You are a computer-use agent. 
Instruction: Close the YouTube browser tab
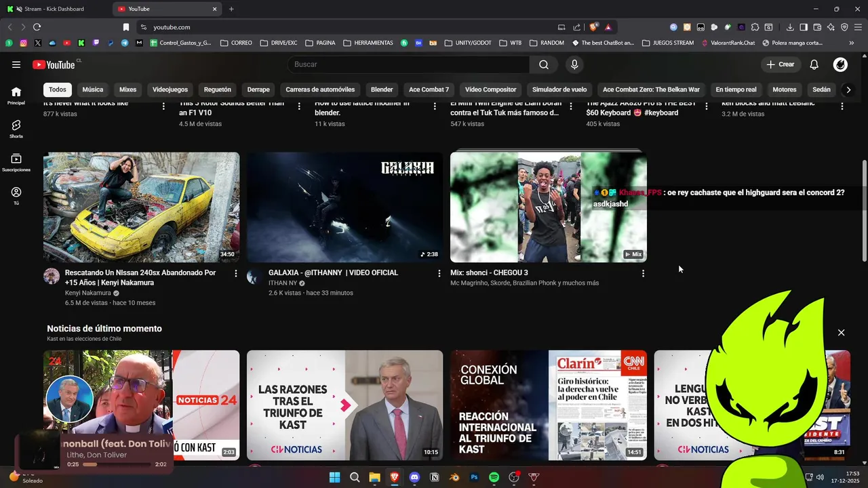coord(214,9)
